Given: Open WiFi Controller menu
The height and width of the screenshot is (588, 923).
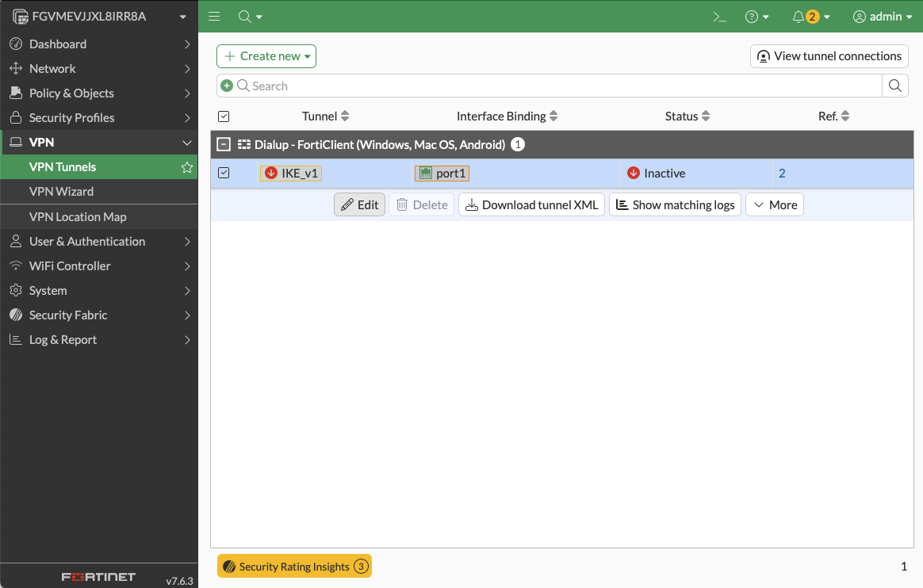Looking at the screenshot, I should pos(99,265).
